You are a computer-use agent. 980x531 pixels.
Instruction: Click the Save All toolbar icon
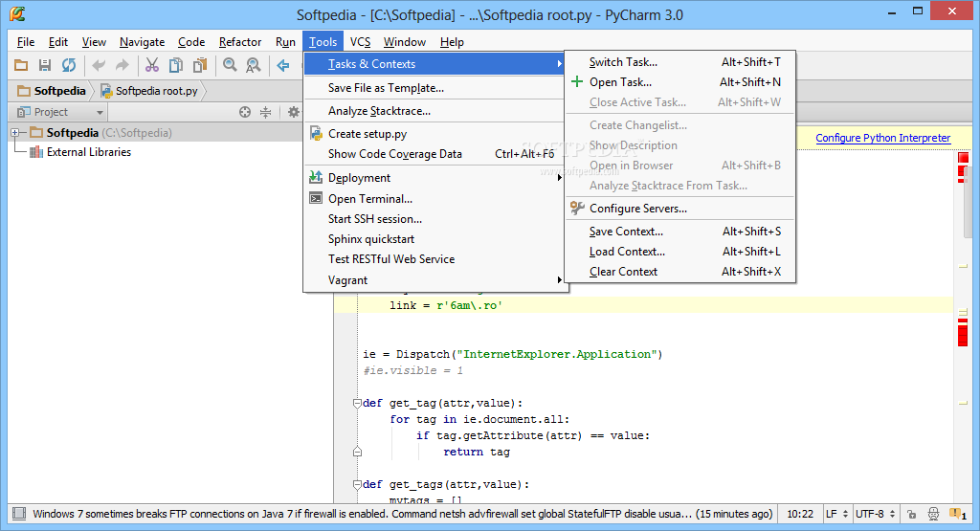click(45, 65)
